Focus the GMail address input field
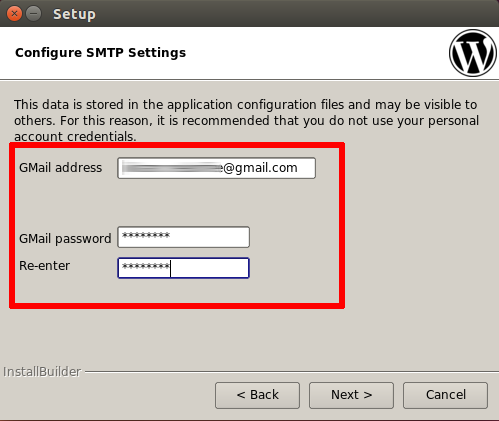Viewport: 499px width, 421px height. [x=217, y=168]
